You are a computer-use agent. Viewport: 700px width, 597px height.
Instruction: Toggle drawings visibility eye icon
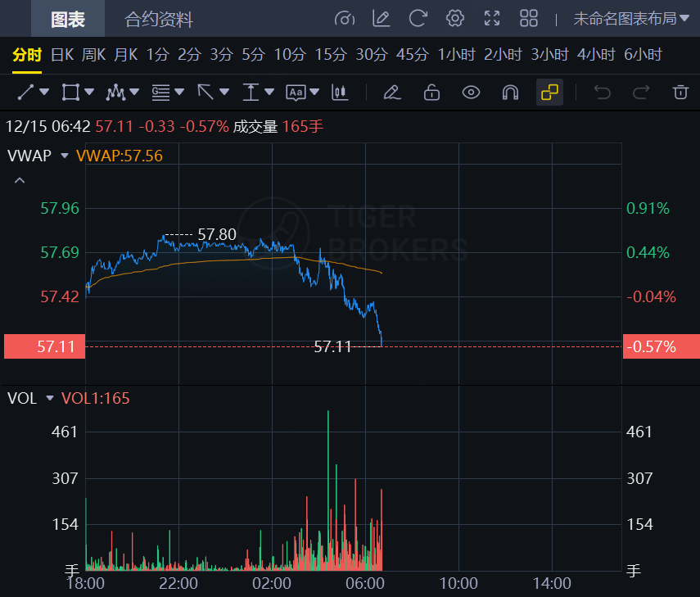471,92
